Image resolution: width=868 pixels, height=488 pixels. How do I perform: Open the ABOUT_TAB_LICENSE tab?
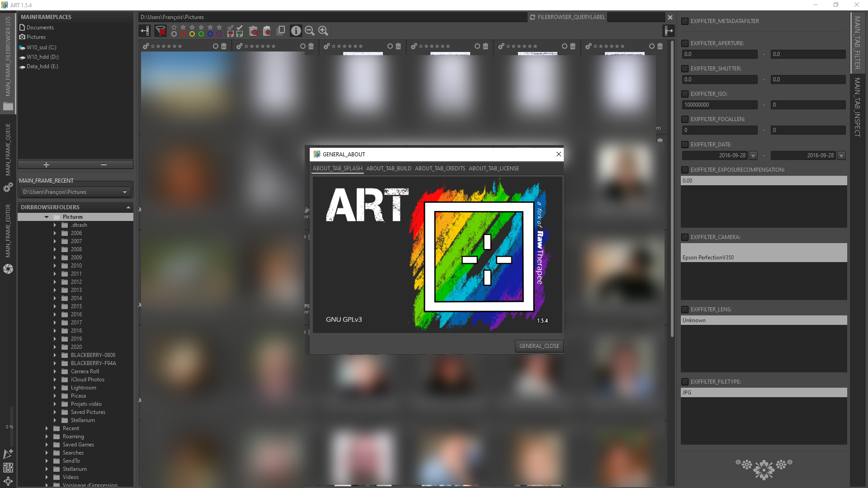point(493,169)
